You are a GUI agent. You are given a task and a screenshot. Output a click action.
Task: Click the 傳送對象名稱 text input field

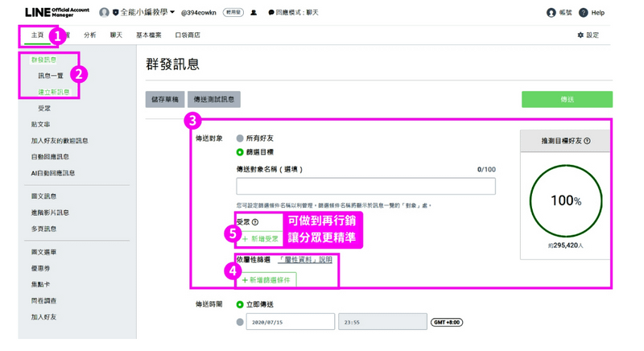point(365,186)
